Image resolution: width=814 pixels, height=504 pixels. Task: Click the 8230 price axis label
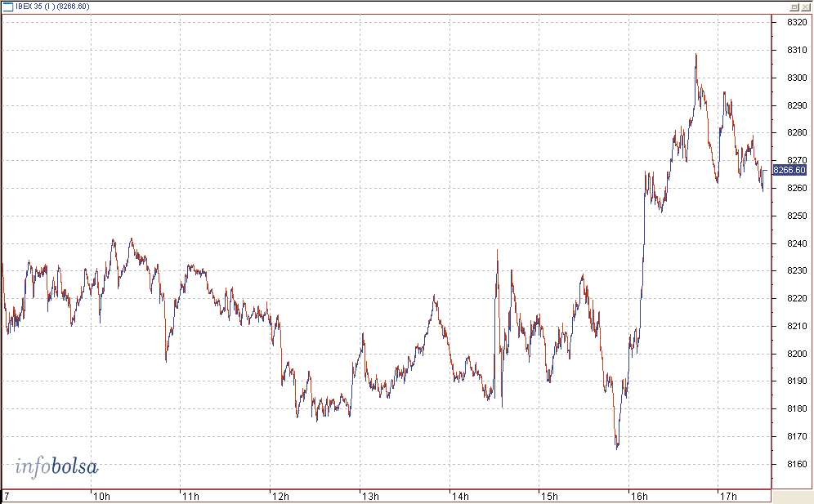coord(797,271)
